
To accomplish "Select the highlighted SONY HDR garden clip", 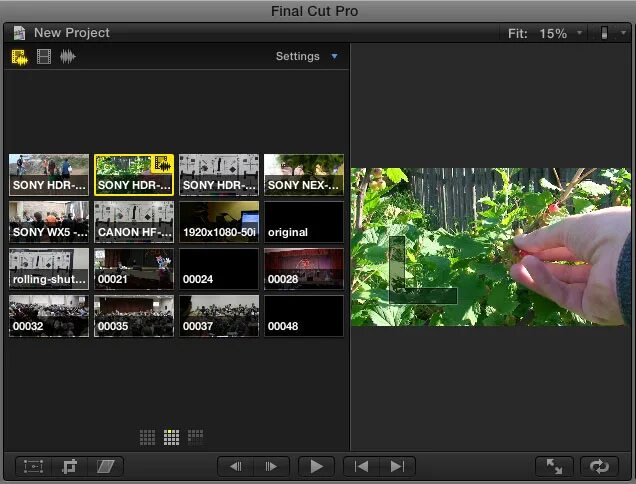I will pyautogui.click(x=134, y=174).
